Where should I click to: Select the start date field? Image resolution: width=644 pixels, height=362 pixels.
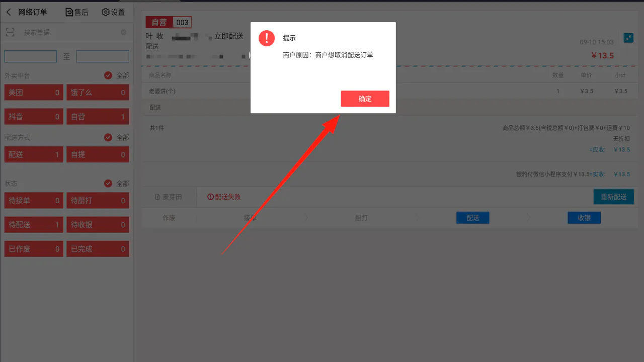(31, 56)
